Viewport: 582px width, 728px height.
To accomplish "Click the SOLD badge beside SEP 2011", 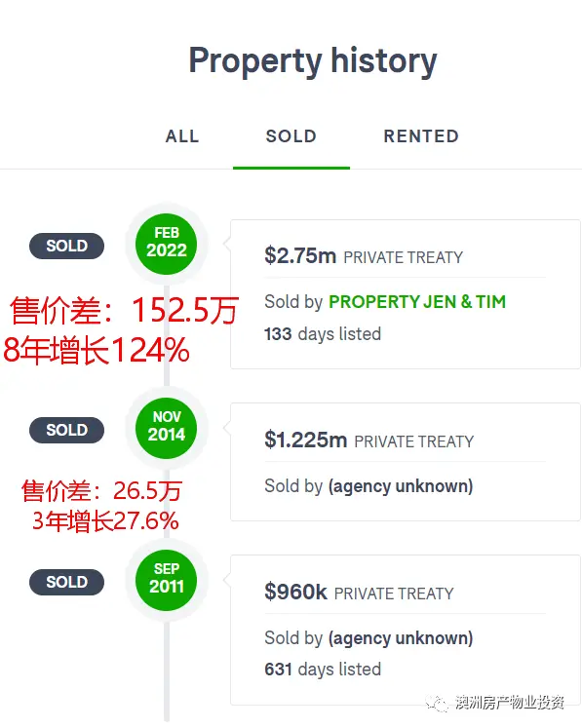I will click(67, 582).
